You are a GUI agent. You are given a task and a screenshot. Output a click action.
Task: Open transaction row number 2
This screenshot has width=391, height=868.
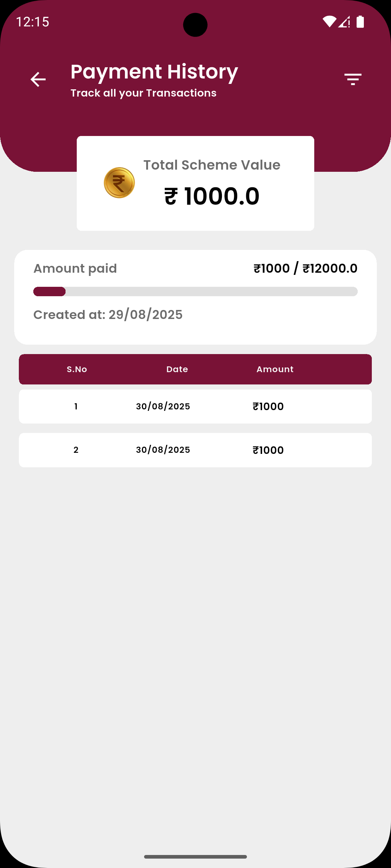click(x=195, y=450)
